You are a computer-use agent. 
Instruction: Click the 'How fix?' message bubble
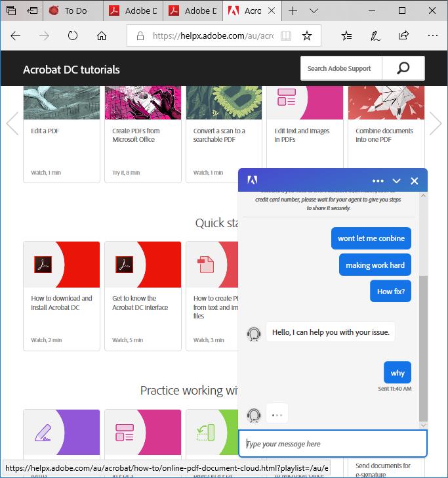[391, 291]
